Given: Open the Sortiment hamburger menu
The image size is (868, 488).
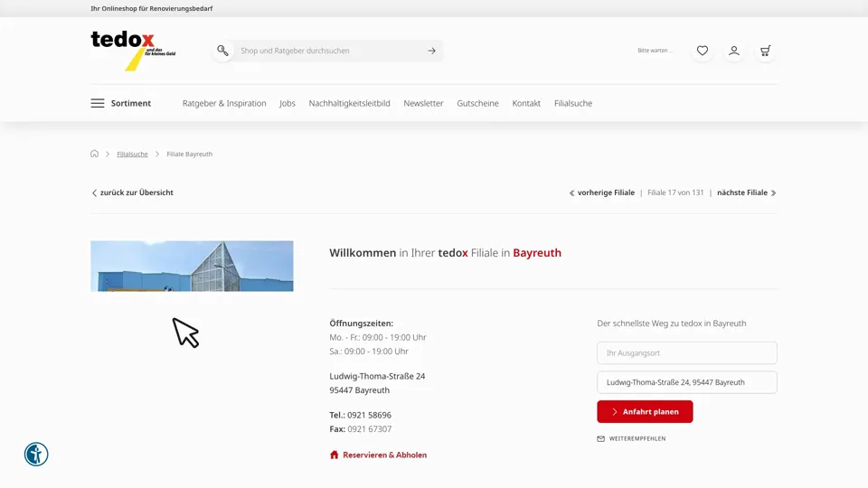Looking at the screenshot, I should click(98, 103).
